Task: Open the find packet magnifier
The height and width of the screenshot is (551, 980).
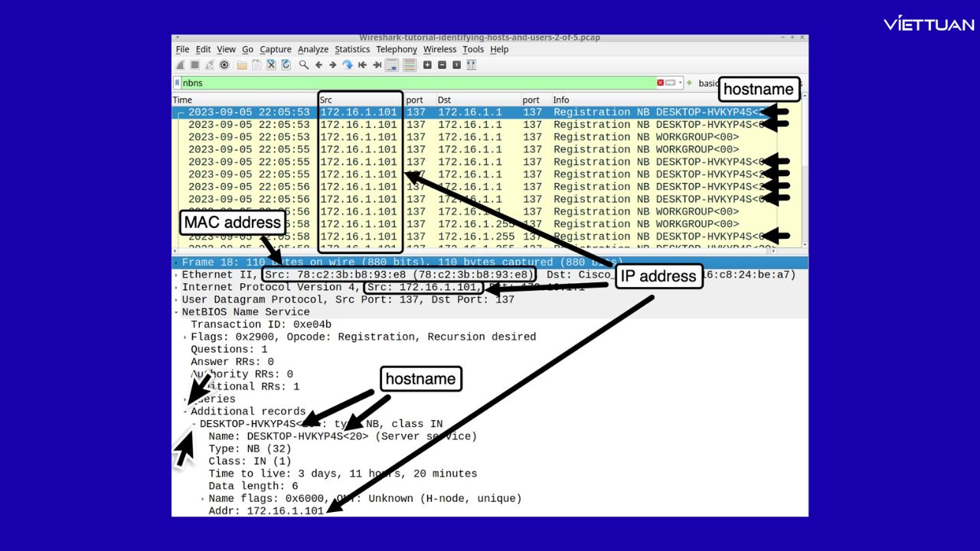Action: pos(303,65)
